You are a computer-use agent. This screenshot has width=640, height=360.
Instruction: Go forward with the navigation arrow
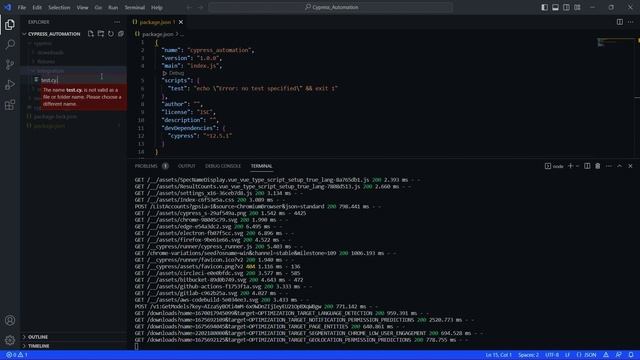[200, 7]
